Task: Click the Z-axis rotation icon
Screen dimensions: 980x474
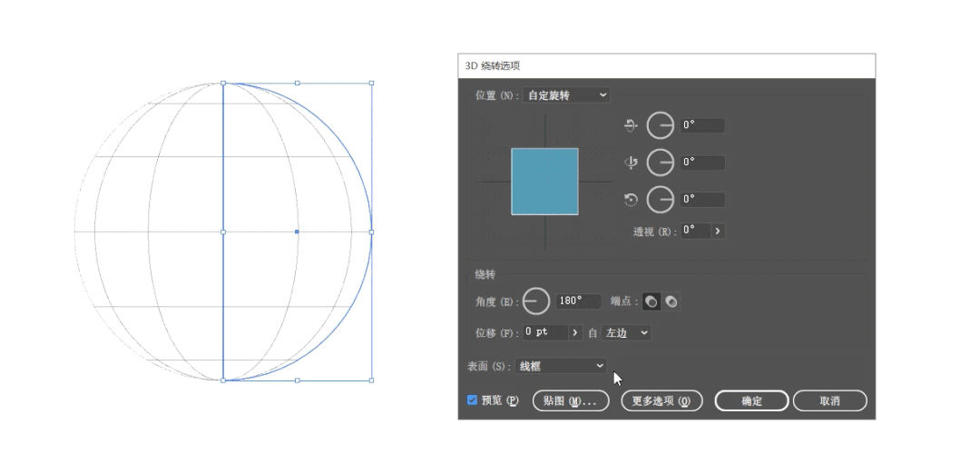Action: click(x=631, y=200)
